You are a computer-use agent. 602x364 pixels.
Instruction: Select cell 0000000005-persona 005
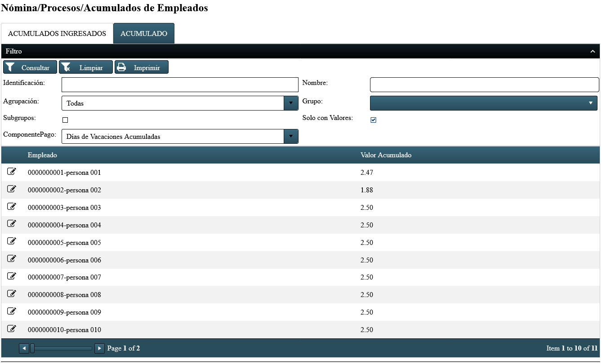[64, 243]
